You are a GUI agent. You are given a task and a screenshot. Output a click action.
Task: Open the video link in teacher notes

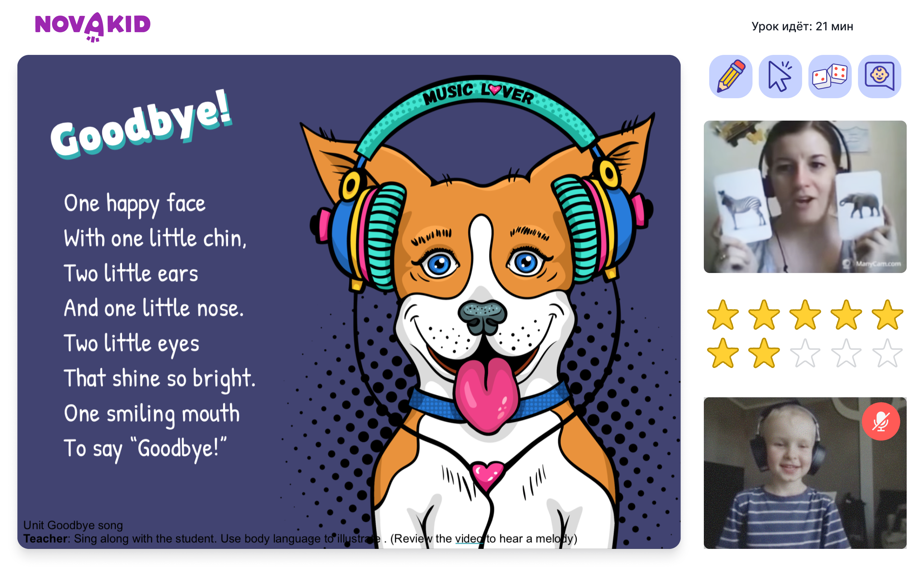pyautogui.click(x=469, y=538)
